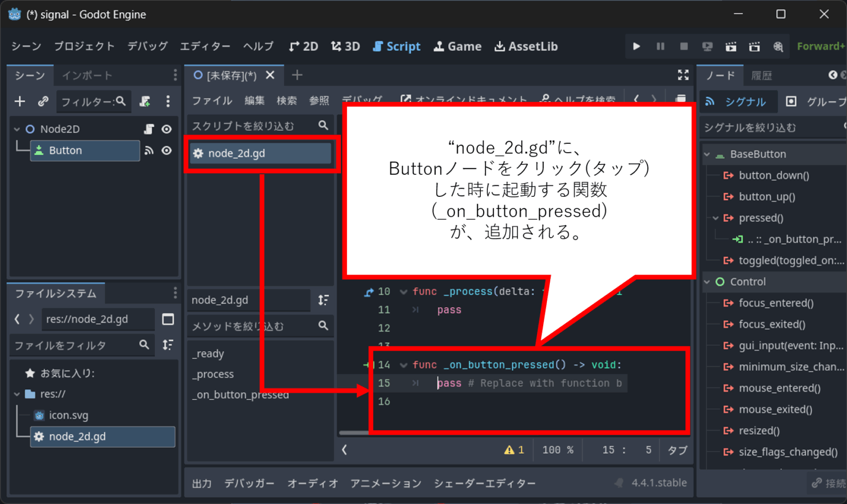This screenshot has height=504, width=847.
Task: Attach a new script using the script+ icon
Action: pyautogui.click(x=144, y=101)
